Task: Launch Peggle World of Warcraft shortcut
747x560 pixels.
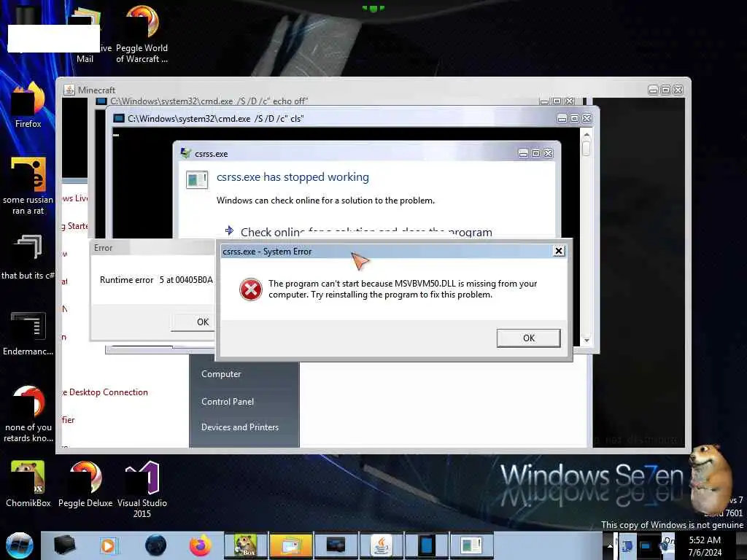Action: [142, 34]
